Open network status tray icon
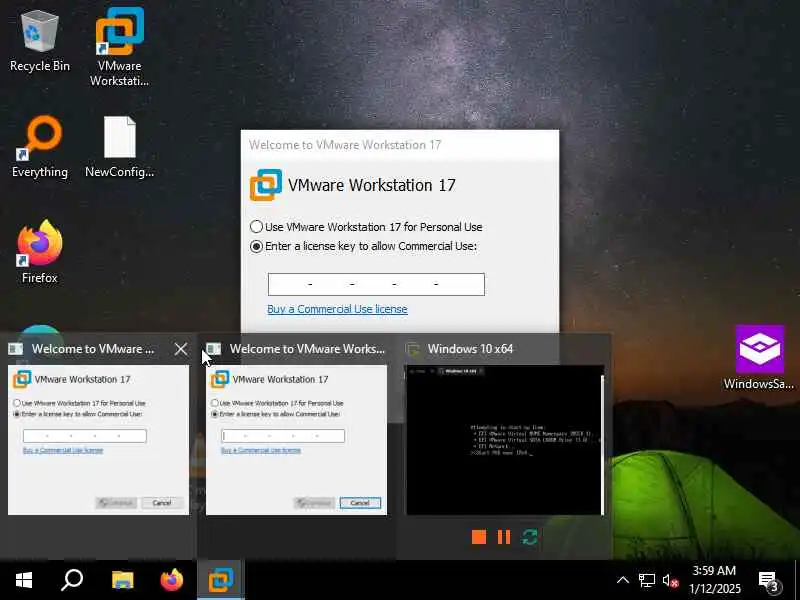Screen dimensions: 800x600 click(x=646, y=580)
